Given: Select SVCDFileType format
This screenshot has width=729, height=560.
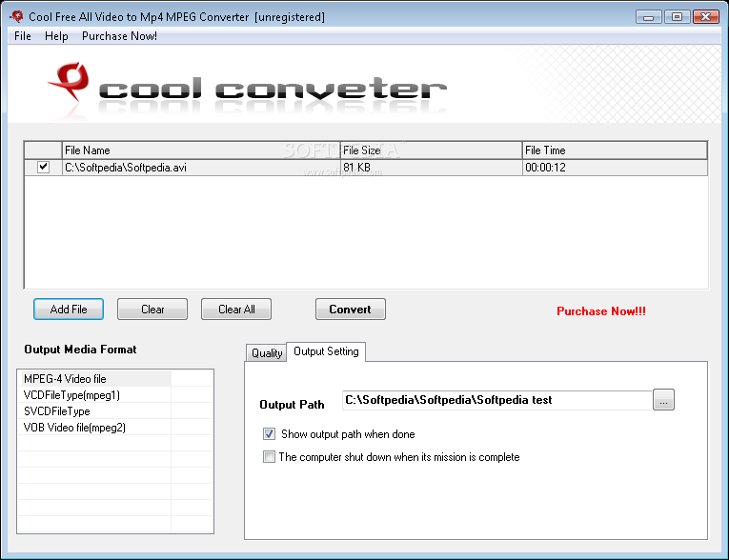Looking at the screenshot, I should point(95,411).
